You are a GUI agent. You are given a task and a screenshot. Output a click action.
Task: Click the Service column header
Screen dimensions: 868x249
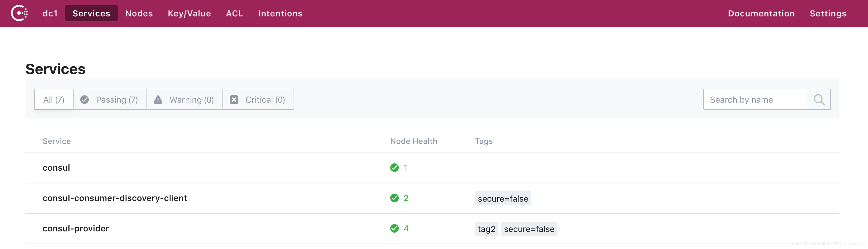(x=57, y=141)
